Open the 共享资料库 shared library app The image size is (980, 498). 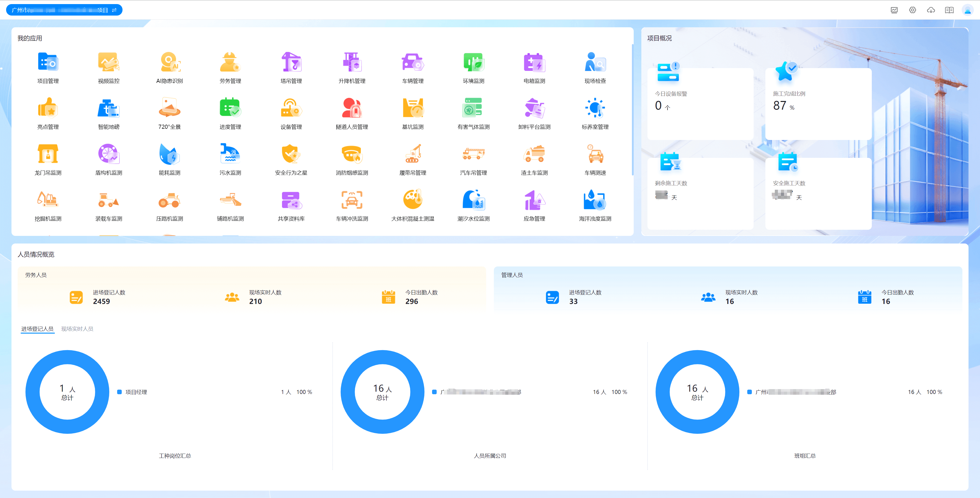coord(291,200)
